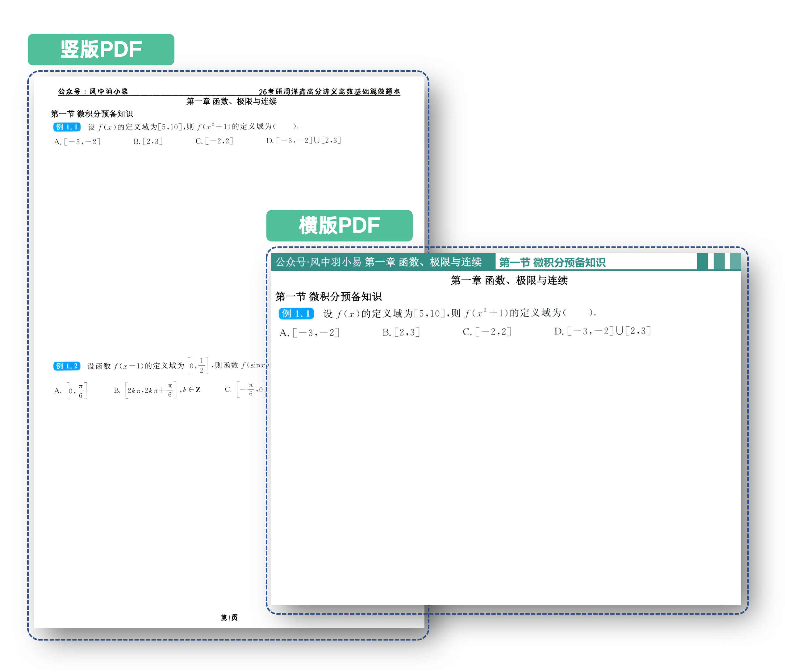Click the 竖版PDF green label
Viewport: 785px width, 672px height.
pos(101,50)
